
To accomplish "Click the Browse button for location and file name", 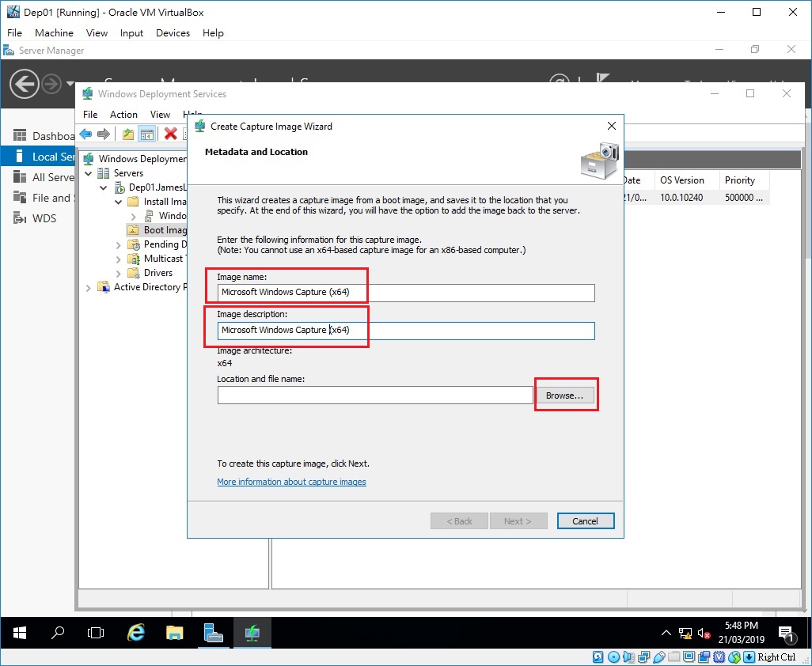I will pyautogui.click(x=566, y=394).
